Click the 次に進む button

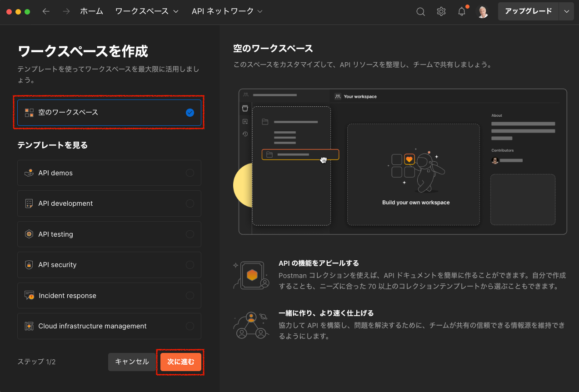click(x=180, y=362)
